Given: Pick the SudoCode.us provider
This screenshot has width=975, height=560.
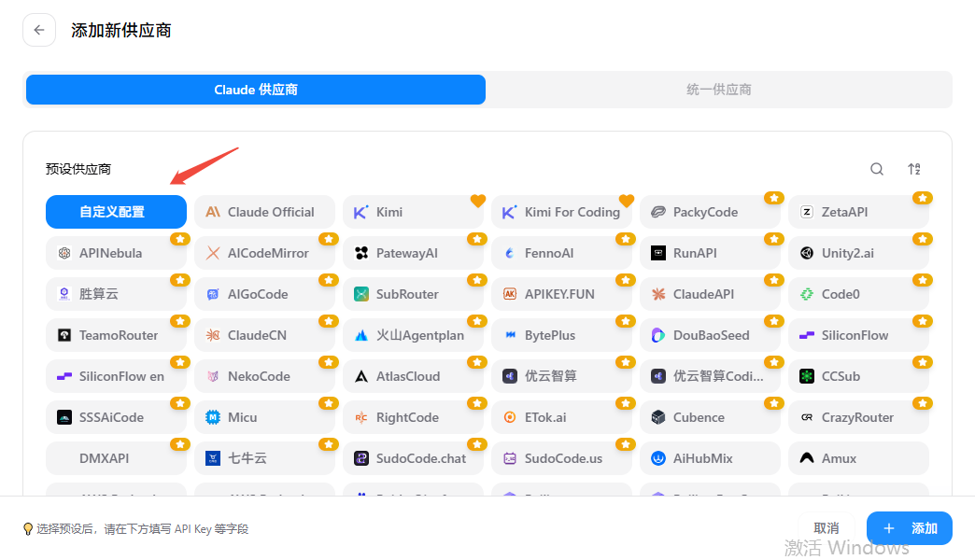Looking at the screenshot, I should pyautogui.click(x=561, y=458).
